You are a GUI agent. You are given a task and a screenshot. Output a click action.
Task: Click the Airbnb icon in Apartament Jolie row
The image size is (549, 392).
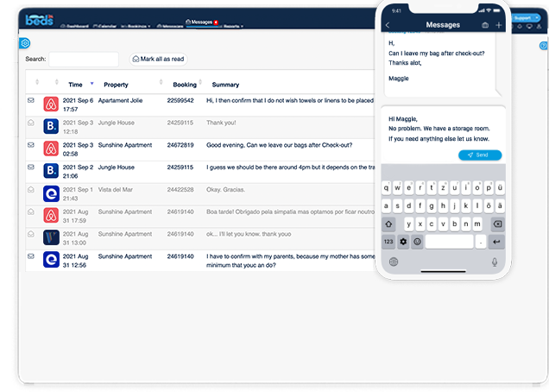tap(51, 104)
